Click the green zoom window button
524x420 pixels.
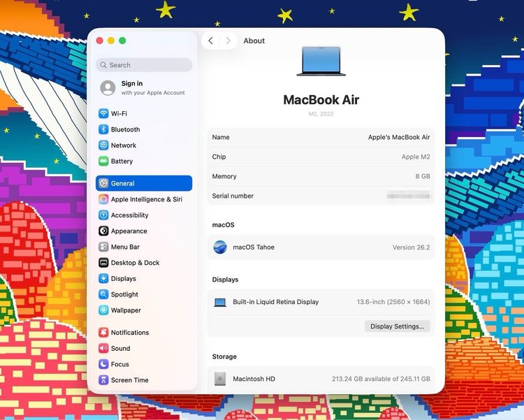click(122, 41)
